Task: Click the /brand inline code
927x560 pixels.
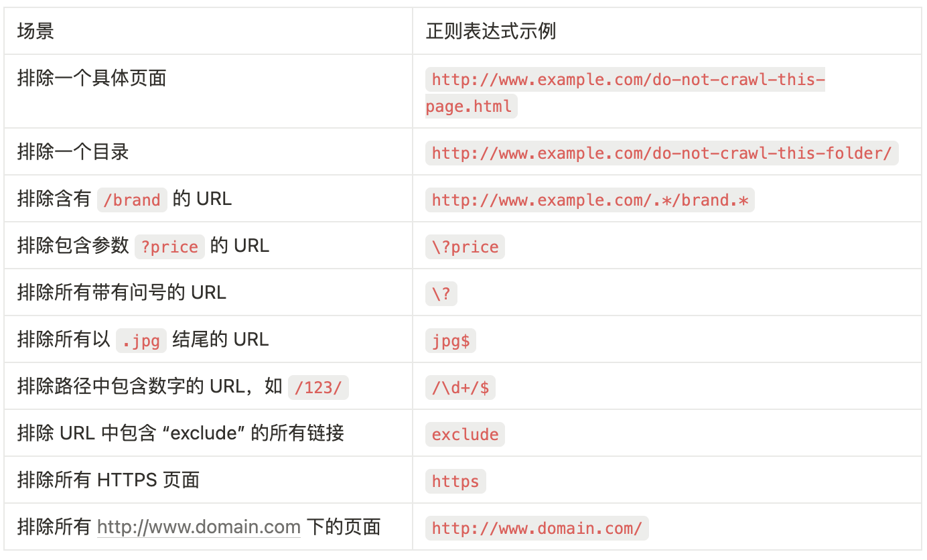Action: tap(132, 200)
